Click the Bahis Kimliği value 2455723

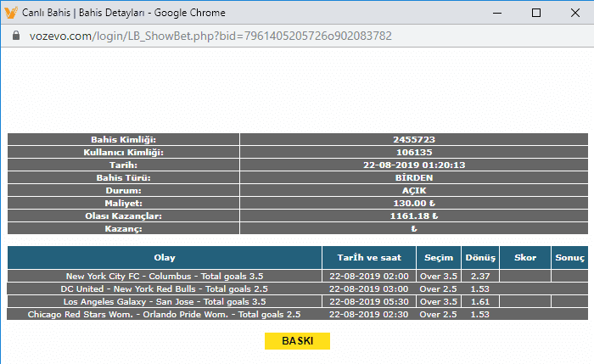(x=414, y=139)
